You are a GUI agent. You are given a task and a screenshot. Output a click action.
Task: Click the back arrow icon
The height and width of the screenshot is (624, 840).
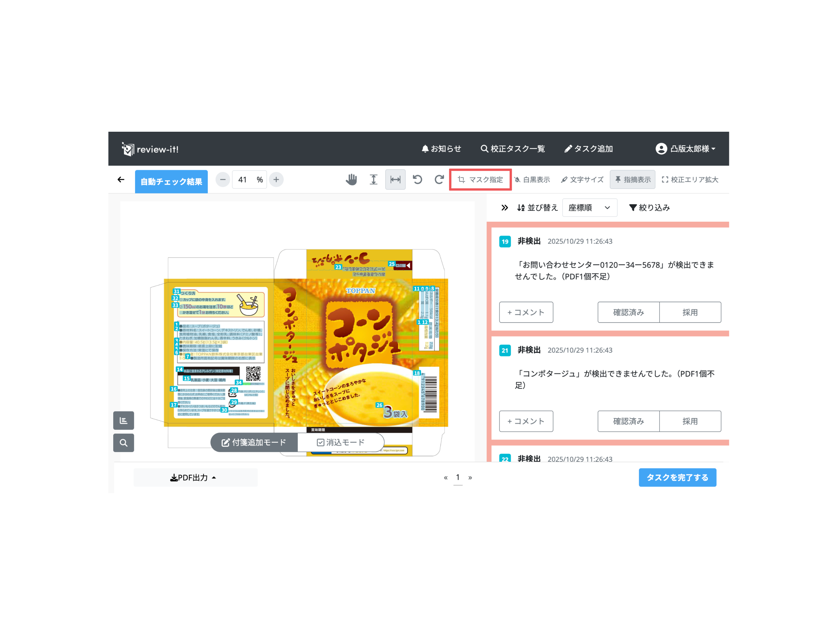point(121,180)
